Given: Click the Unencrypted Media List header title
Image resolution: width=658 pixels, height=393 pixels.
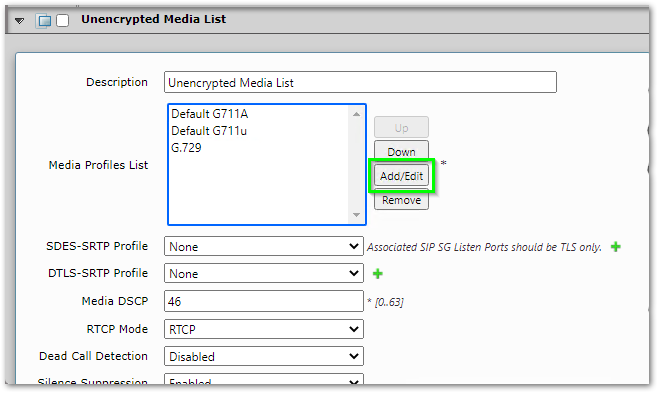Looking at the screenshot, I should click(154, 19).
